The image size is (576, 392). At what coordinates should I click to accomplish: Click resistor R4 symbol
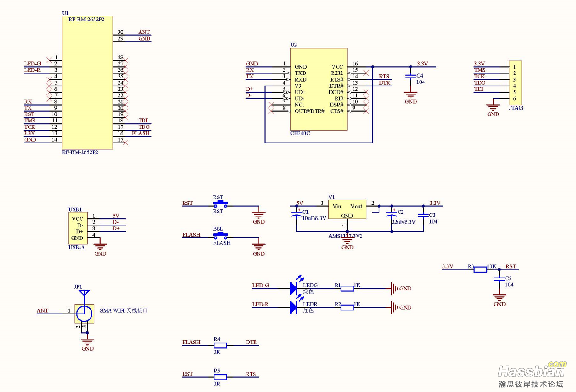(x=220, y=345)
